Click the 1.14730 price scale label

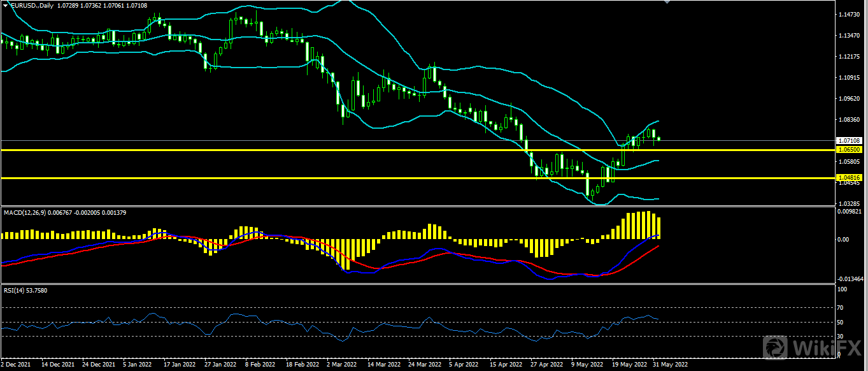coord(850,14)
